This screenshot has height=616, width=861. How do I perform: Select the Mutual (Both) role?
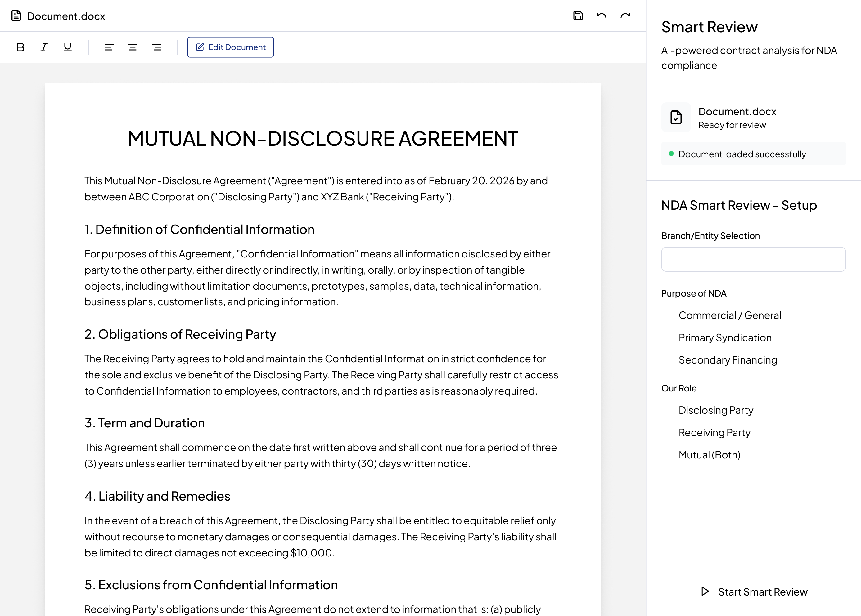pyautogui.click(x=709, y=455)
